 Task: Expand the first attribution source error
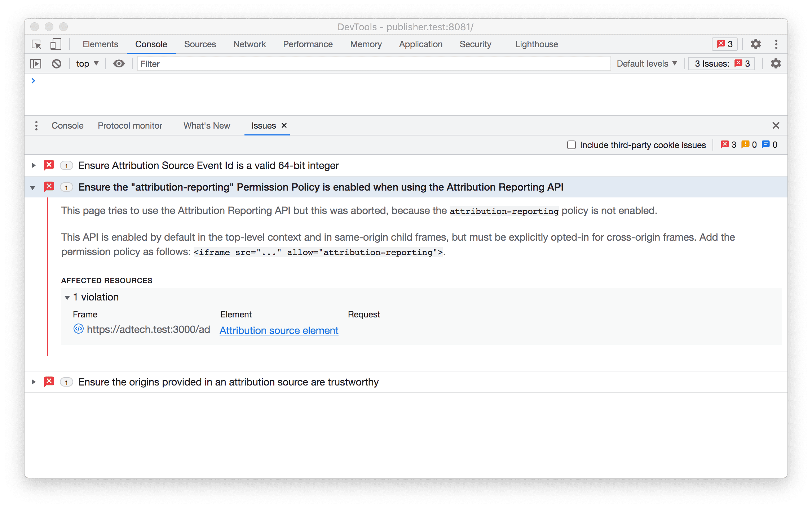point(34,166)
